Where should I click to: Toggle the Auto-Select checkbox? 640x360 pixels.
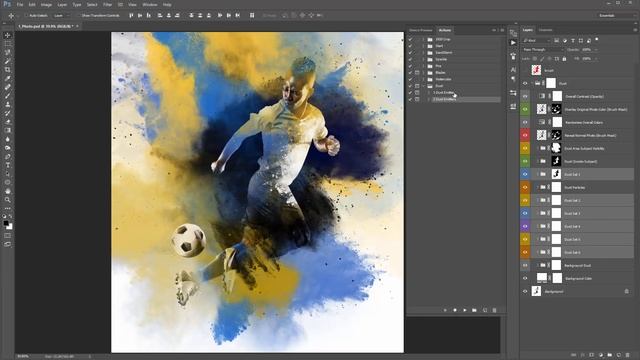(x=26, y=16)
